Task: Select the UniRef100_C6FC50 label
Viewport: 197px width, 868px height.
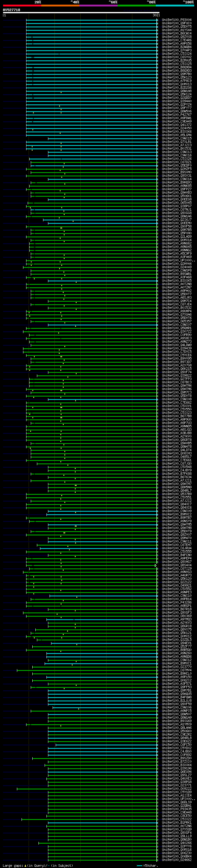Action: [x=176, y=745]
